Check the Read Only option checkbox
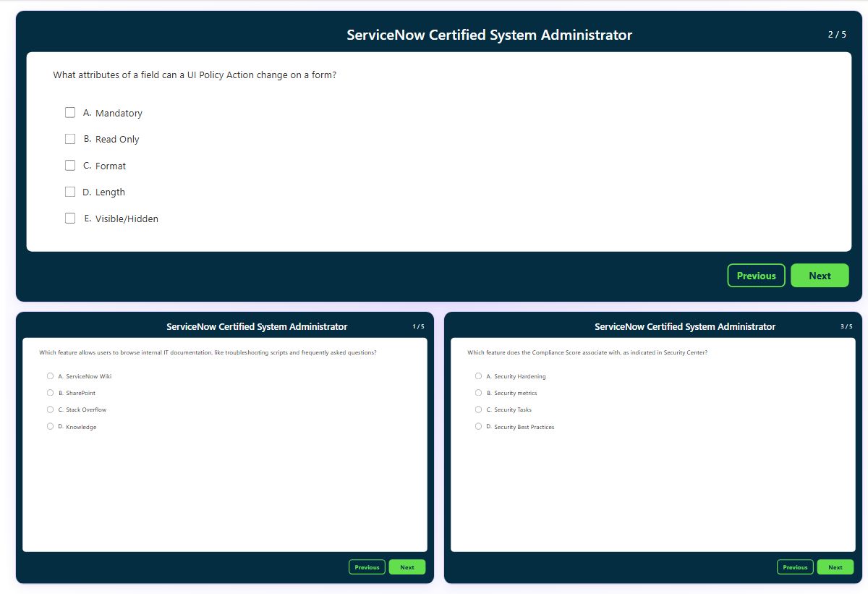This screenshot has width=868, height=594. pos(70,139)
